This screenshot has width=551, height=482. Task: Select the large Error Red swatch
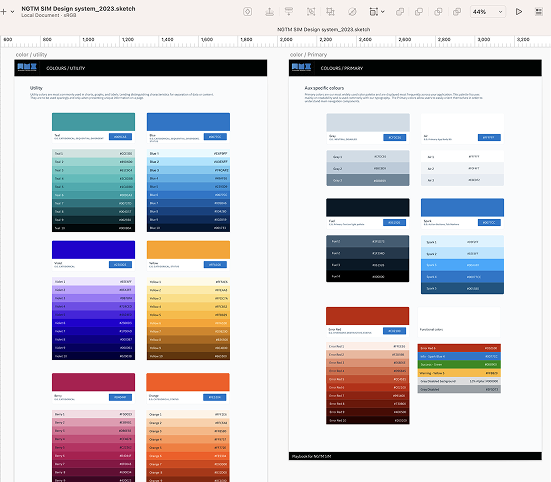368,316
